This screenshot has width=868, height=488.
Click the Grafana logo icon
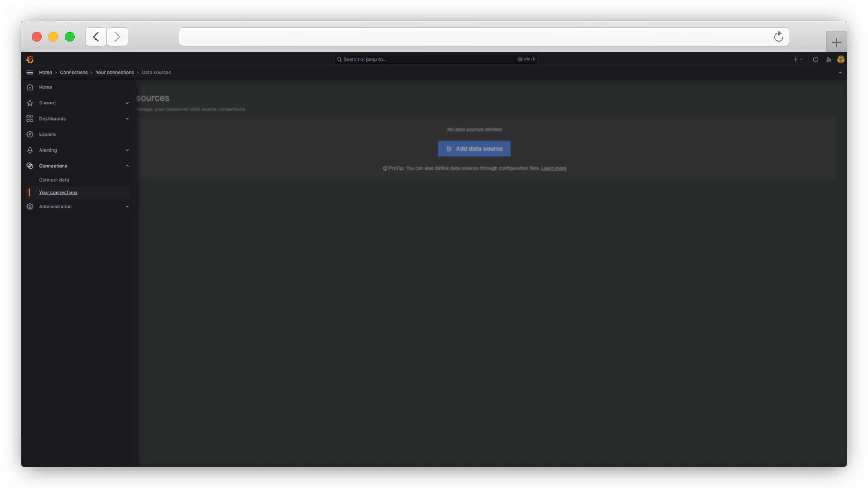pos(30,59)
